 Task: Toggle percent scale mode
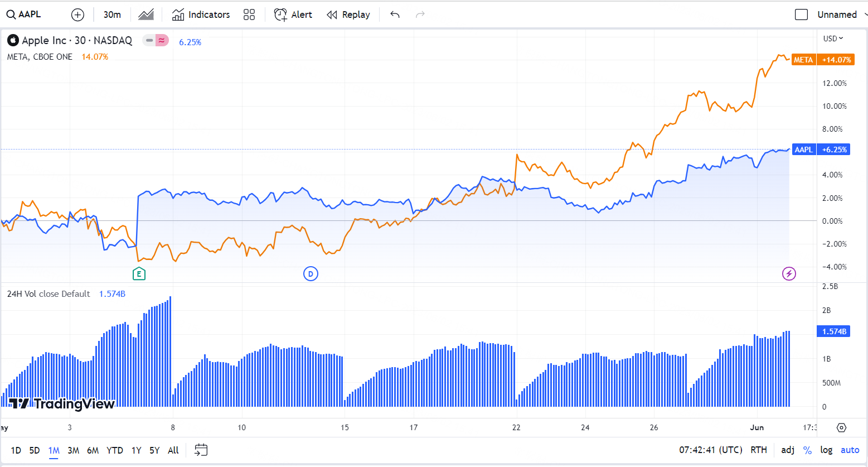coord(807,450)
